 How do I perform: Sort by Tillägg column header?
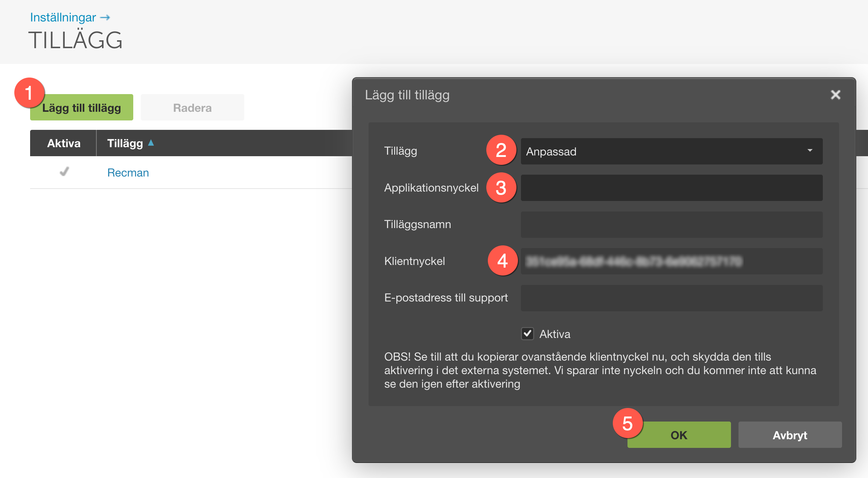(125, 143)
